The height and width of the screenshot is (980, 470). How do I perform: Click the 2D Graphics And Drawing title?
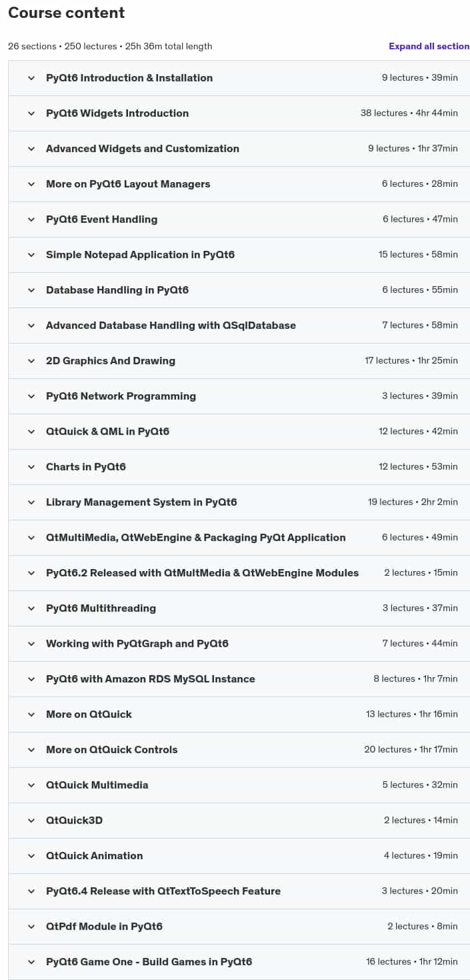[x=111, y=361]
